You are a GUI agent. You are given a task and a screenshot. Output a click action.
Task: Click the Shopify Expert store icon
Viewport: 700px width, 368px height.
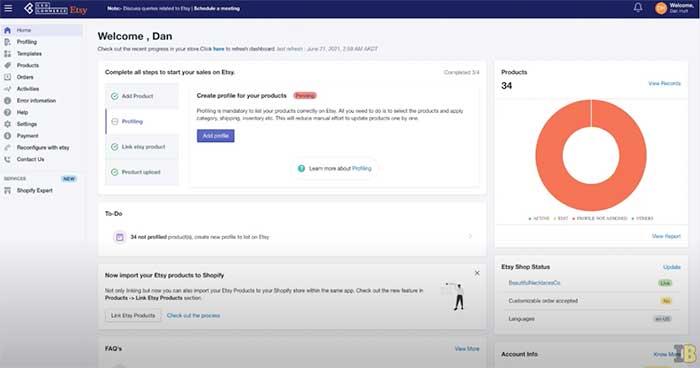tap(7, 190)
